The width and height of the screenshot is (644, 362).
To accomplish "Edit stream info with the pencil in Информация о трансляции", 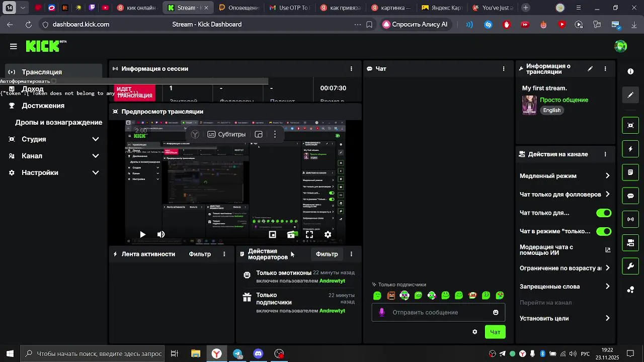I will point(590,69).
